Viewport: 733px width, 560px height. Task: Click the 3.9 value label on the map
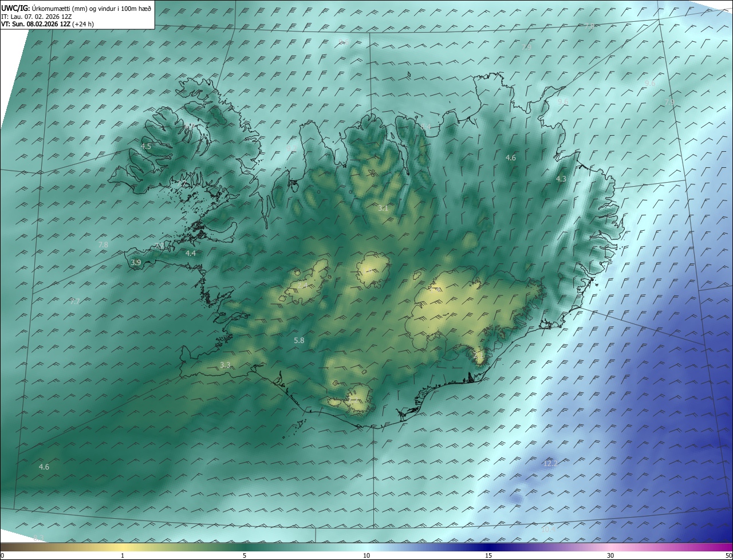point(136,262)
